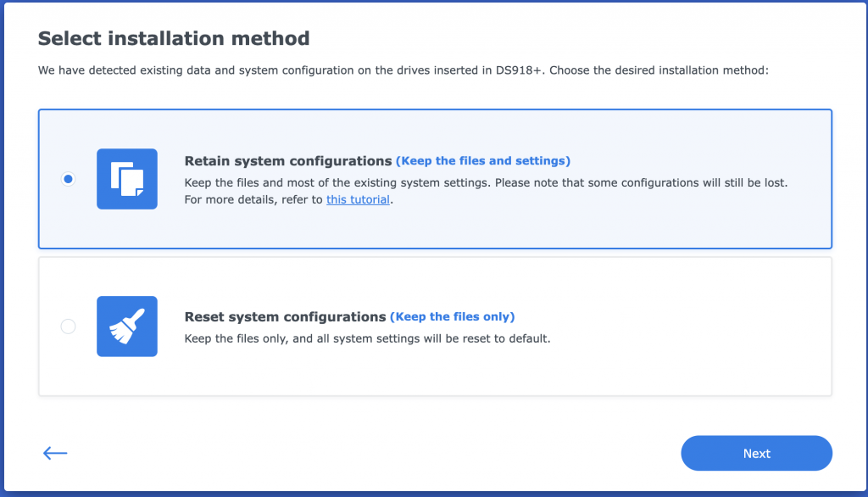Click the Reset option description about default settings
868x497 pixels.
click(x=367, y=338)
